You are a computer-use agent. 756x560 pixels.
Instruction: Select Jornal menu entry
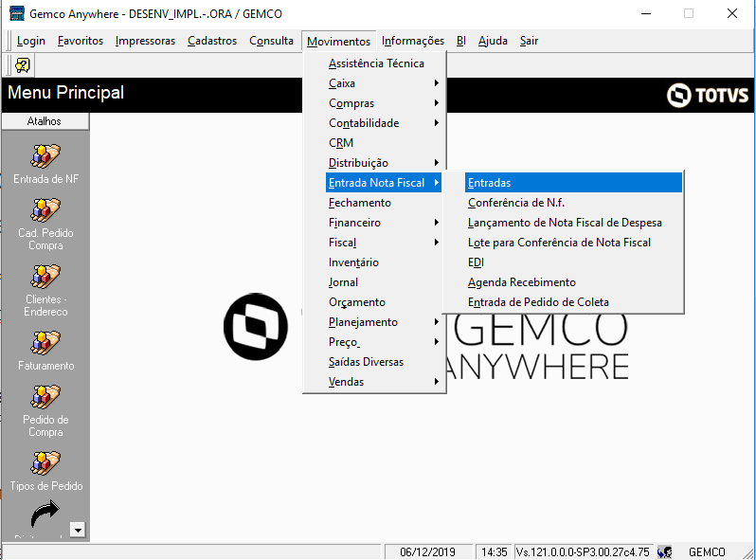(384, 282)
